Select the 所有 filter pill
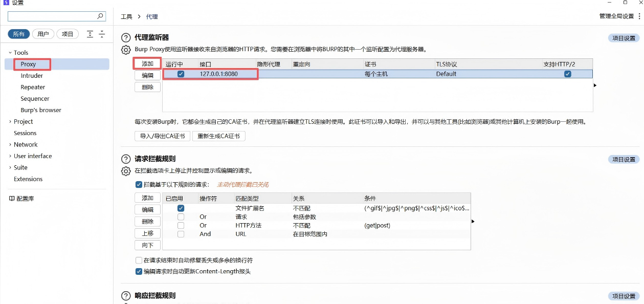Viewport: 644px width, 304px height. (19, 34)
